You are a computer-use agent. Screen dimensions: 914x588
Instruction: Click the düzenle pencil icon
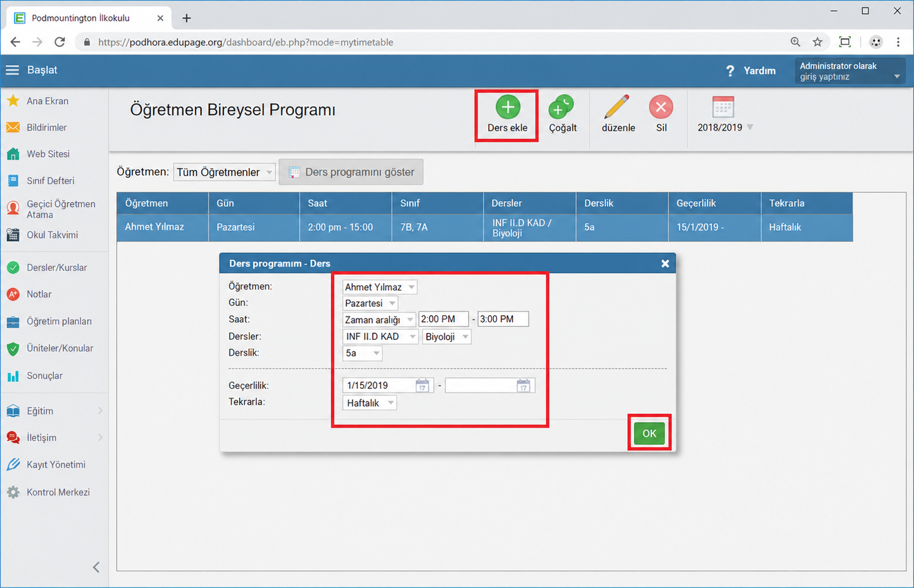coord(617,107)
